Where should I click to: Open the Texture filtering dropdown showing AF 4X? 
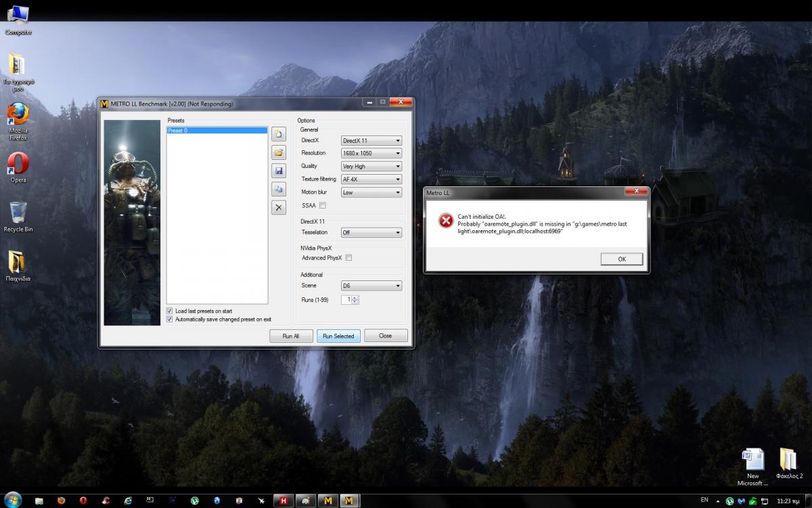tap(371, 179)
